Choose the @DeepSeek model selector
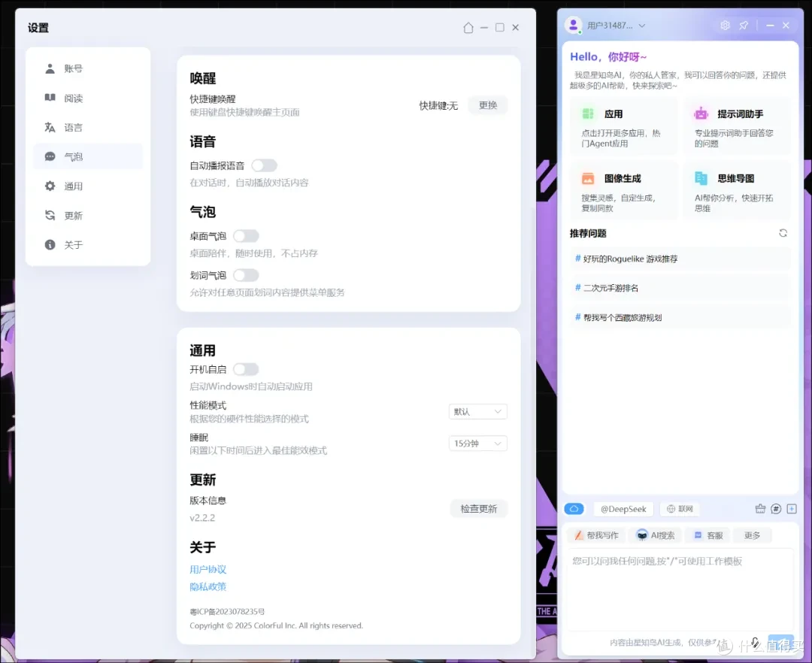The image size is (812, 663). coord(623,509)
